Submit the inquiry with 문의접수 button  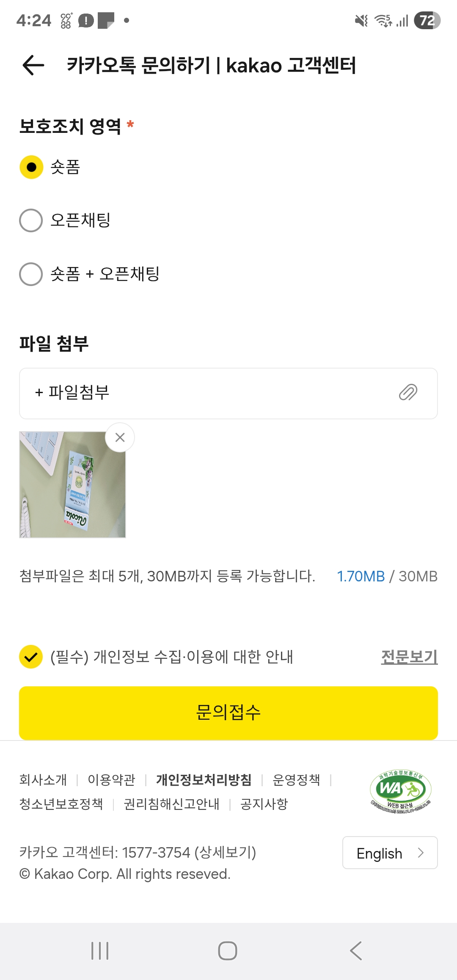tap(228, 713)
